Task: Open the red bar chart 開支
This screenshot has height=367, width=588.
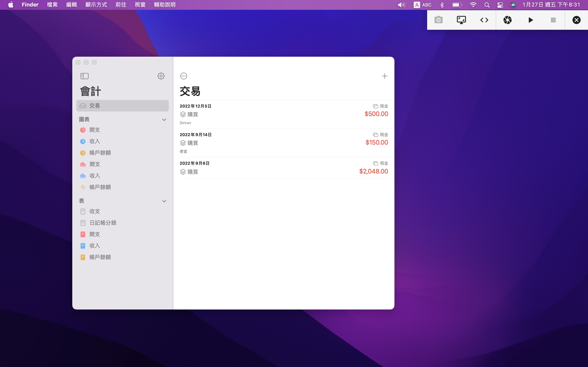Action: [95, 164]
